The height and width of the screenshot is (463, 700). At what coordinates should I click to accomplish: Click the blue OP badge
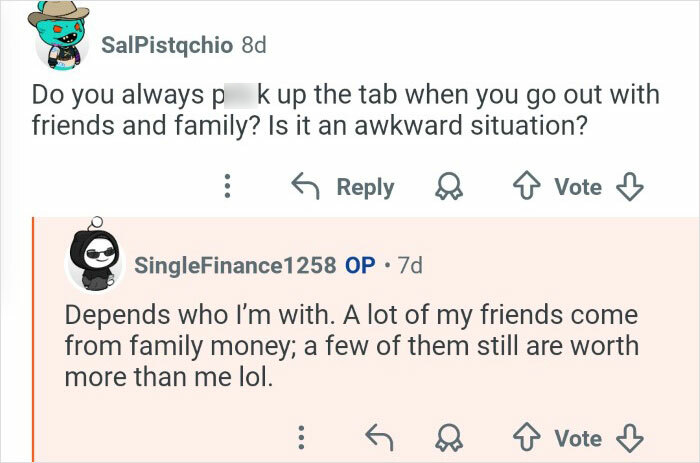click(x=360, y=267)
